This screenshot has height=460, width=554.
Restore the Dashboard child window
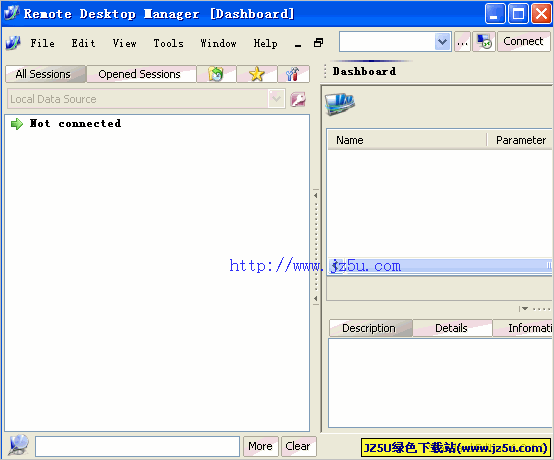coord(318,43)
